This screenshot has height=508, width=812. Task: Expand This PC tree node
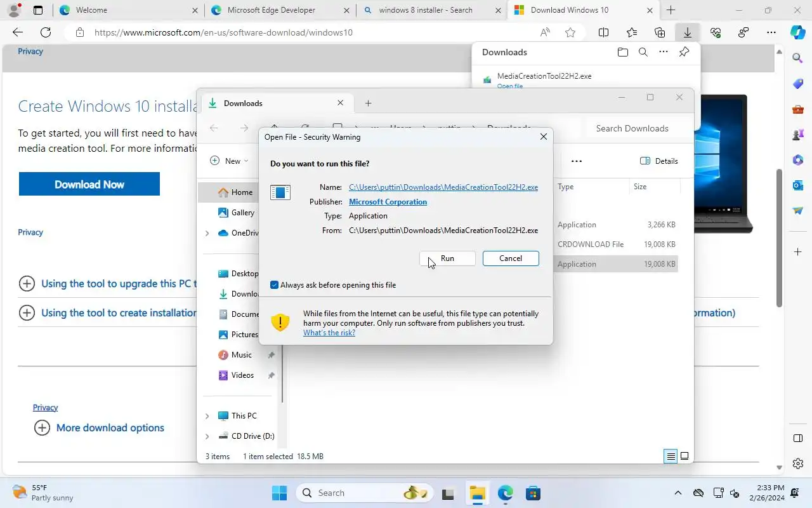pyautogui.click(x=207, y=416)
